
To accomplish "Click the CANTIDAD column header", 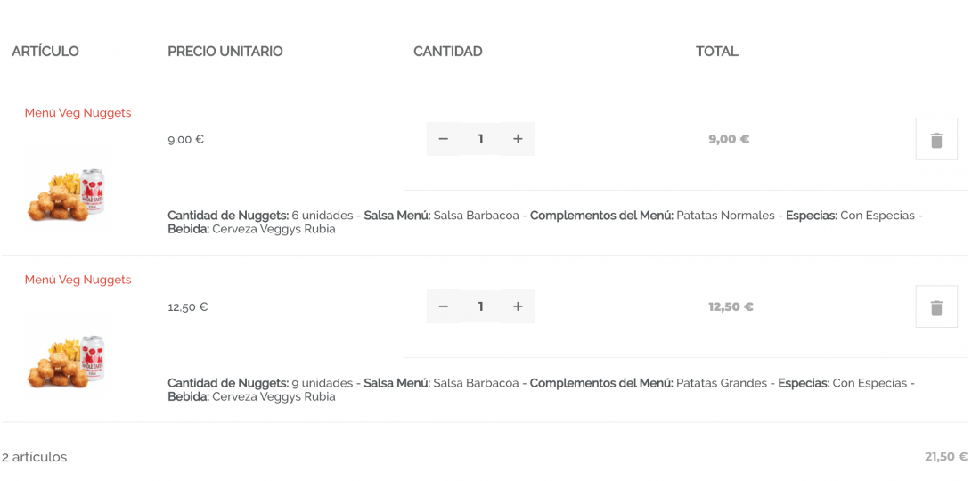I will pyautogui.click(x=448, y=52).
